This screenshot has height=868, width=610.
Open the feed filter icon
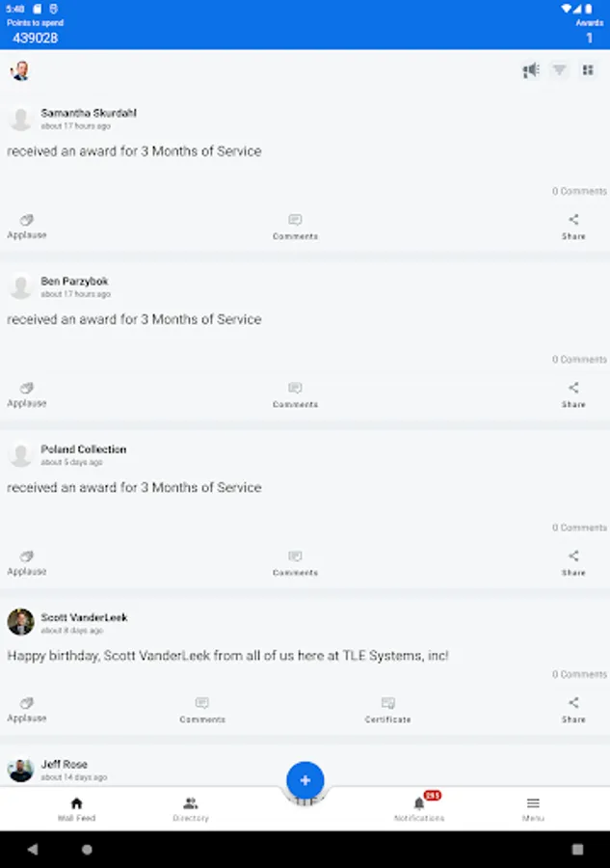pyautogui.click(x=559, y=70)
